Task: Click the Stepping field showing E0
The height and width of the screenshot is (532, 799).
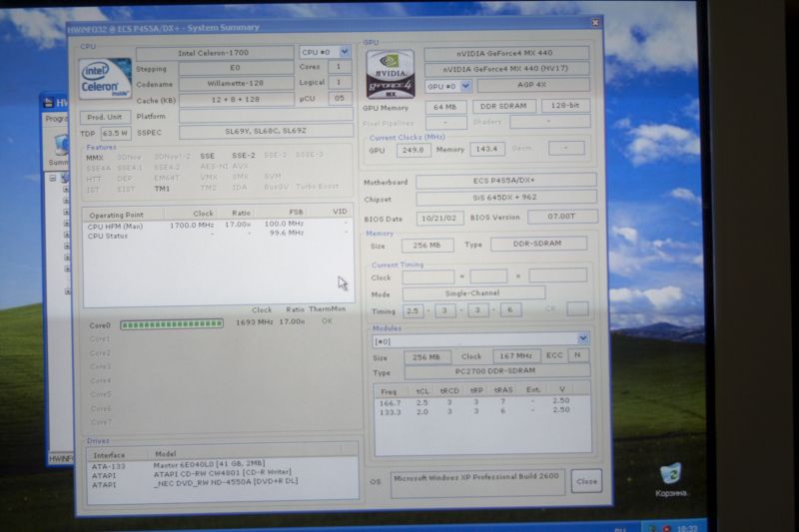Action: [236, 68]
